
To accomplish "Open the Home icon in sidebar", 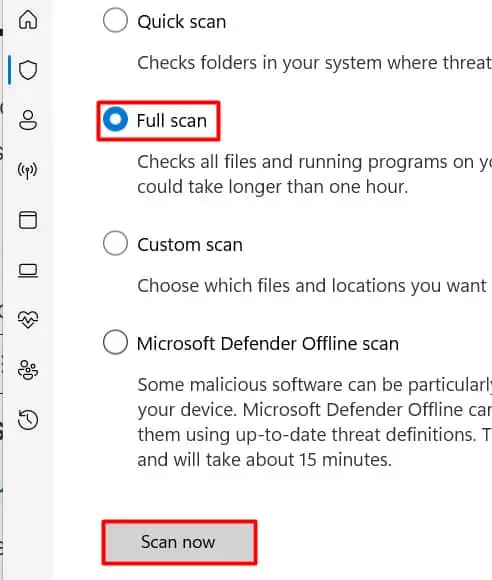I will tap(28, 20).
